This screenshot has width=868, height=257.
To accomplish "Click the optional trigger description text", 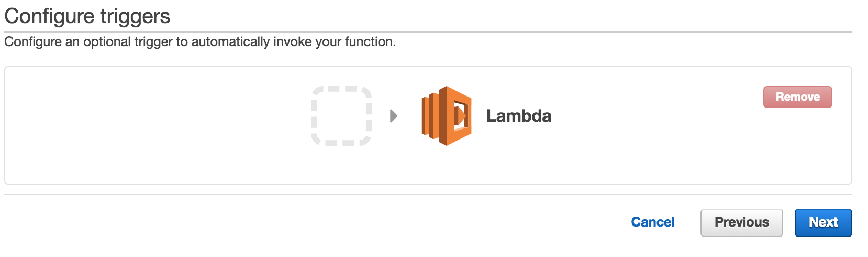I will [200, 42].
